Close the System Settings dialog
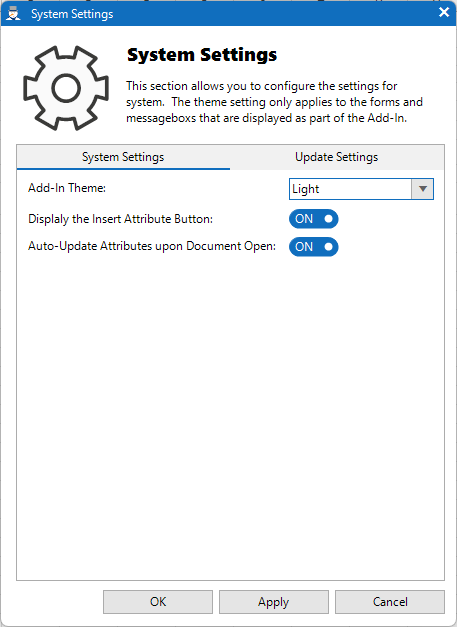 [x=444, y=12]
